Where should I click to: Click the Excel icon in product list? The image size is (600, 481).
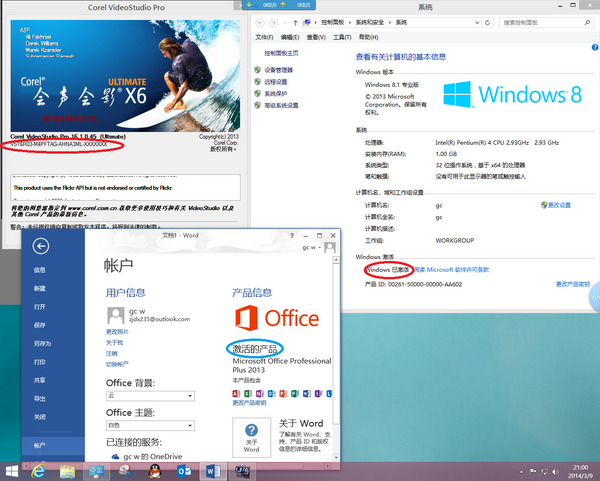248,393
